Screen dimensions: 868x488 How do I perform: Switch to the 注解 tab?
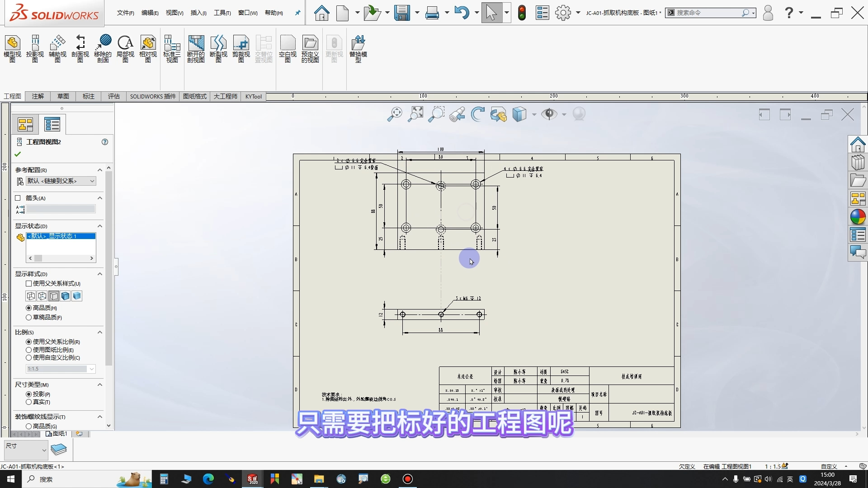coord(38,96)
